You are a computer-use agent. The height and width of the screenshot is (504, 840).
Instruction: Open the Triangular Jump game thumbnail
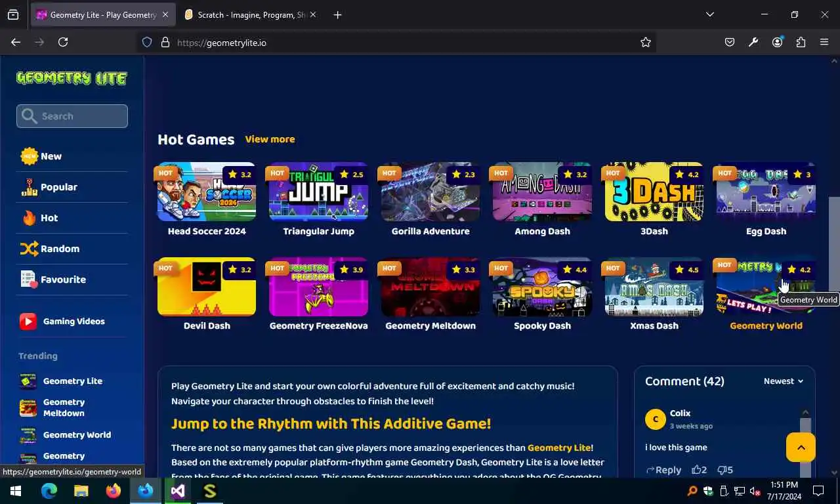(x=318, y=192)
